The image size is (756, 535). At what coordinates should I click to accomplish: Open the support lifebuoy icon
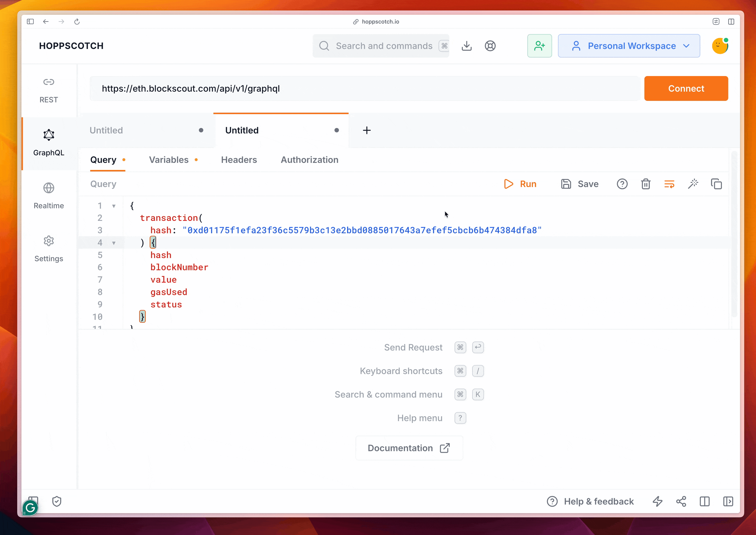[x=490, y=46]
